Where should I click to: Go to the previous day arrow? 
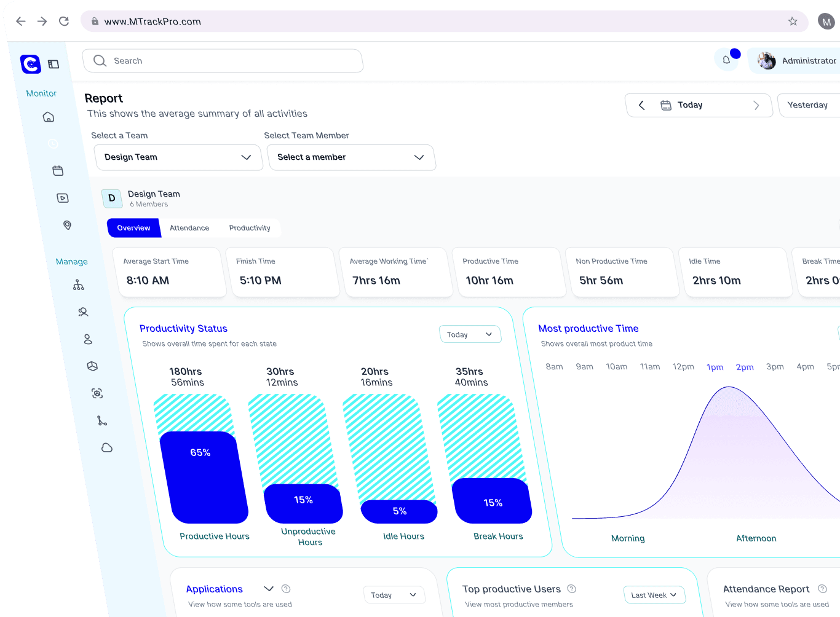pyautogui.click(x=641, y=105)
